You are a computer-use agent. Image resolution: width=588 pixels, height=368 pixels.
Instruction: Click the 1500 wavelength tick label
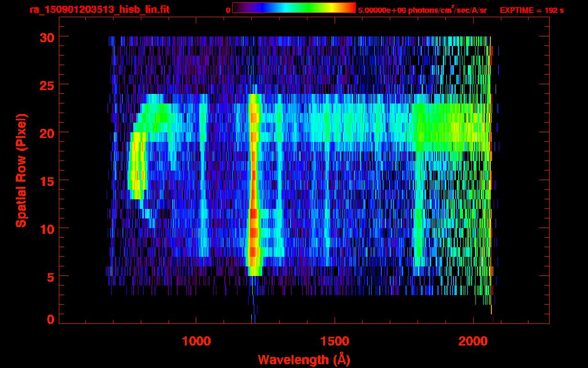(335, 341)
